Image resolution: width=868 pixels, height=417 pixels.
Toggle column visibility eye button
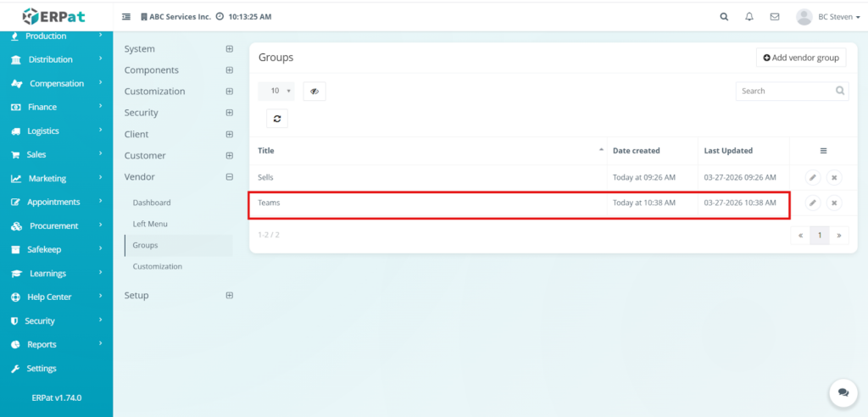tap(314, 91)
